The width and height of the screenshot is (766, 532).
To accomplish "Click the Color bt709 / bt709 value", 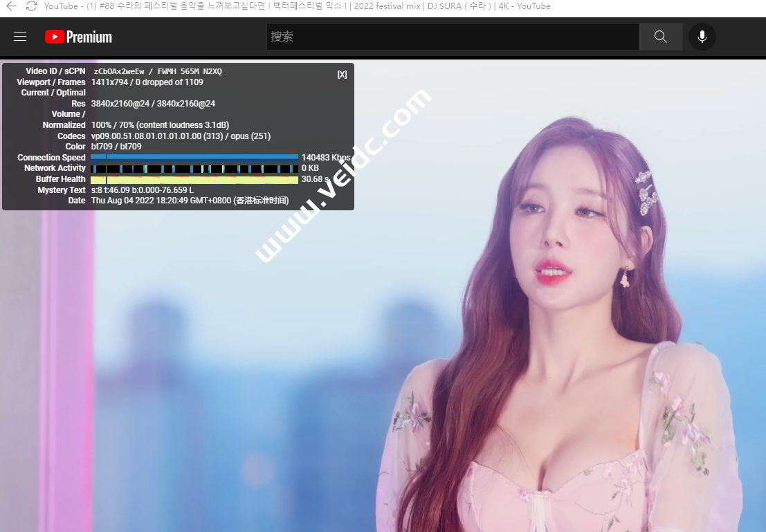I will 116,147.
